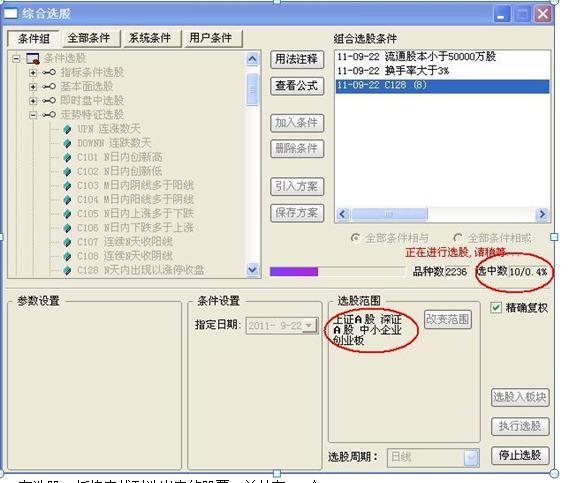Collapse the 走势特征选股 tree node
The width and height of the screenshot is (570, 483).
coord(33,115)
